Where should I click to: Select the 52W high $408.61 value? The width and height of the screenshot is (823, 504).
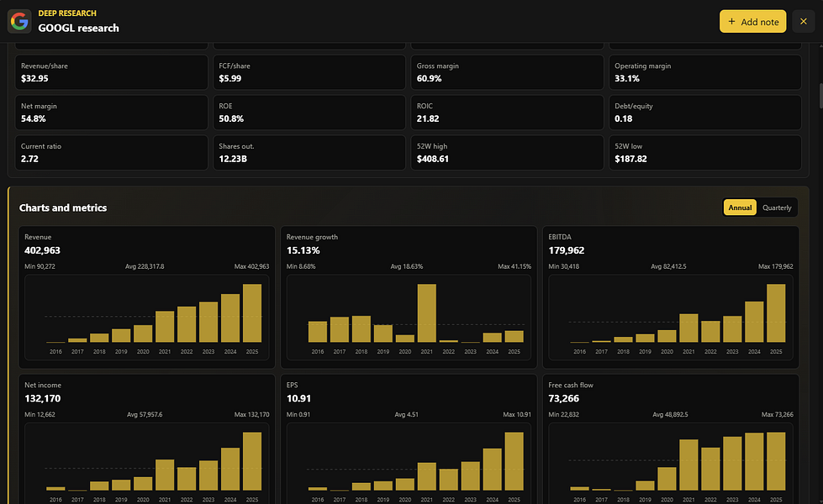pos(432,159)
